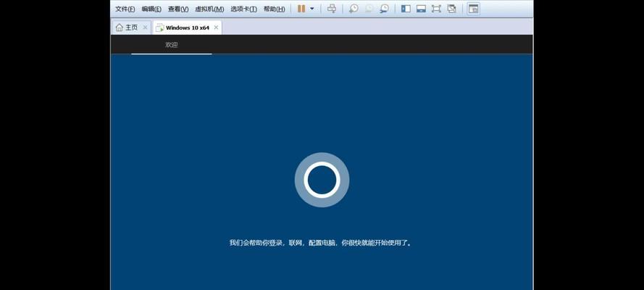Viewport: 644px width, 290px height.
Task: Toggle the library sidebar view icon
Action: tap(406, 9)
